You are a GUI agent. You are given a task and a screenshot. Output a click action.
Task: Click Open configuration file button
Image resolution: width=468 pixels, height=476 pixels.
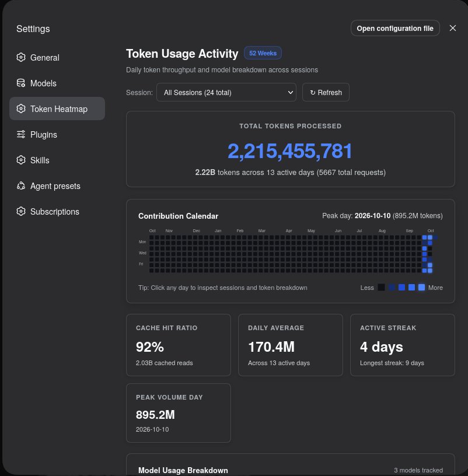point(395,28)
